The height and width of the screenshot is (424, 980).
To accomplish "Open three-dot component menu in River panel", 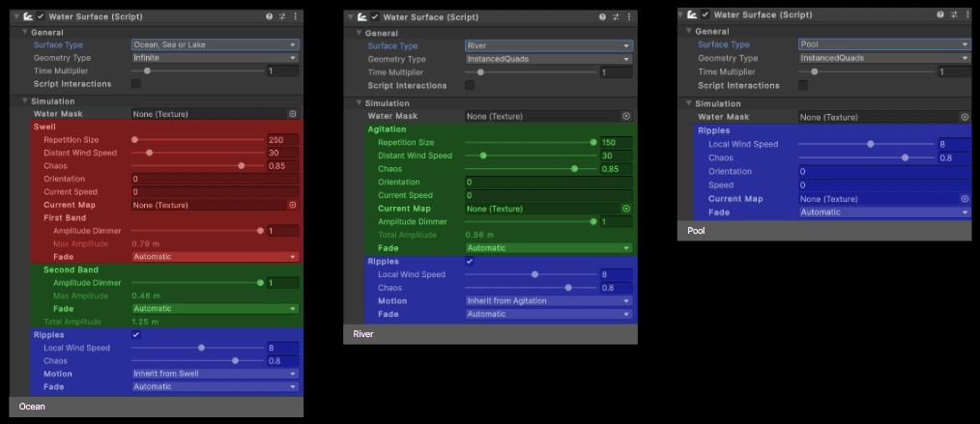I will (629, 16).
